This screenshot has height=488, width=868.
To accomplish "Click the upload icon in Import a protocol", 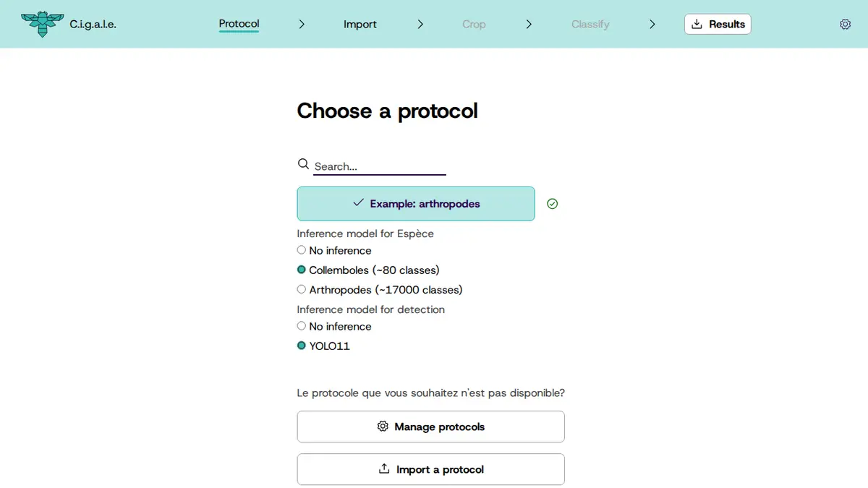I will pyautogui.click(x=384, y=469).
